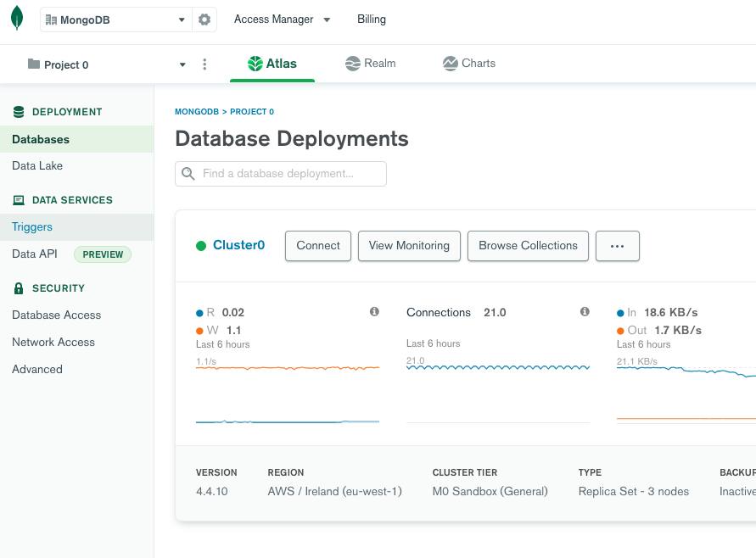Screen dimensions: 756x558
Task: Click the In value 18.6 KB/s
Action: [x=670, y=313]
